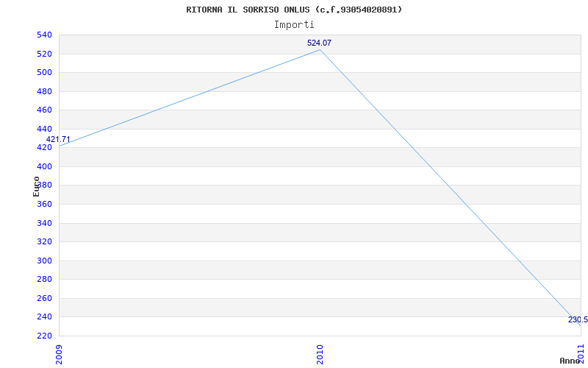Click the 320 y-axis value

(x=44, y=242)
